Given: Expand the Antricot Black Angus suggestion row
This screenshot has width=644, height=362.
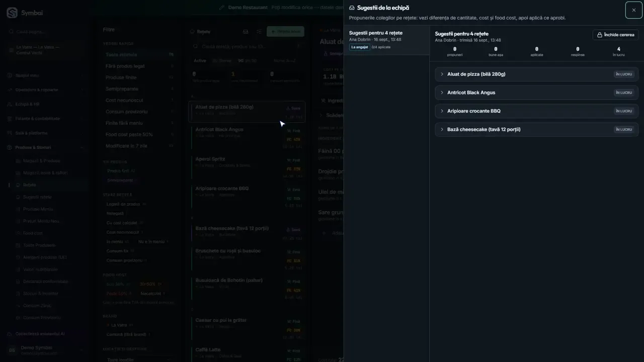Looking at the screenshot, I should tap(536, 93).
